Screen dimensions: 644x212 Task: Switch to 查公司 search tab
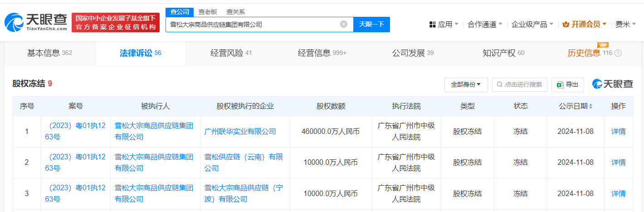(180, 12)
